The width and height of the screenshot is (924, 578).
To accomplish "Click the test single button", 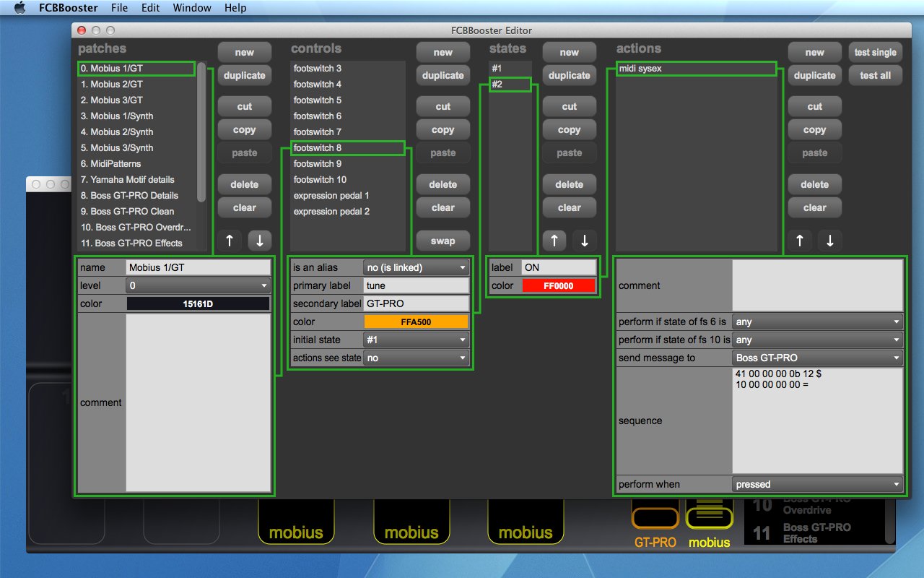I will tap(876, 52).
